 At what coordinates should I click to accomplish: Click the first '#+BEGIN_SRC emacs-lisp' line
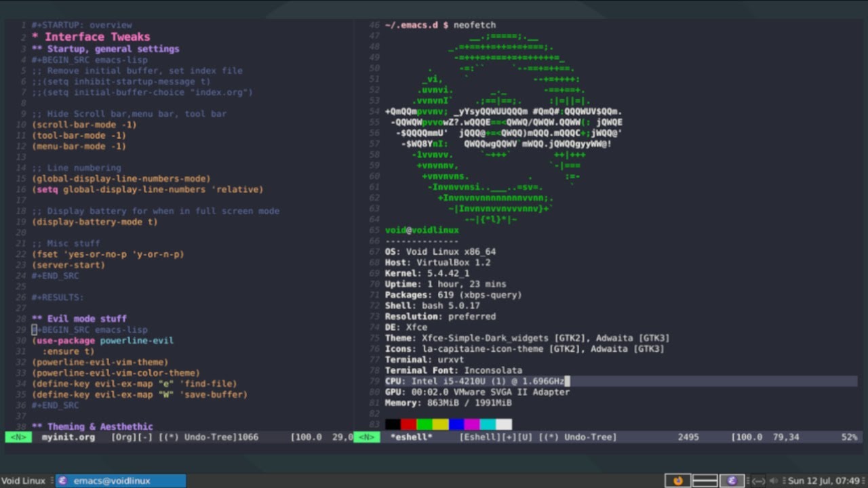point(90,60)
